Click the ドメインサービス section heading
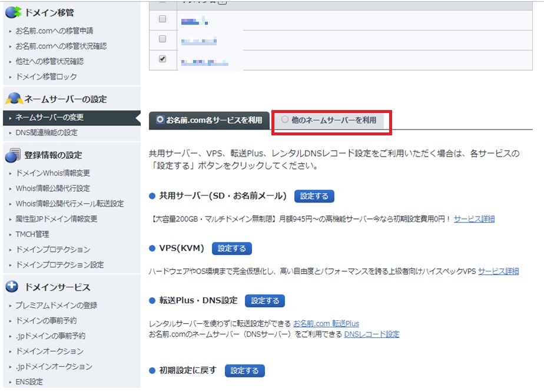 [x=57, y=287]
